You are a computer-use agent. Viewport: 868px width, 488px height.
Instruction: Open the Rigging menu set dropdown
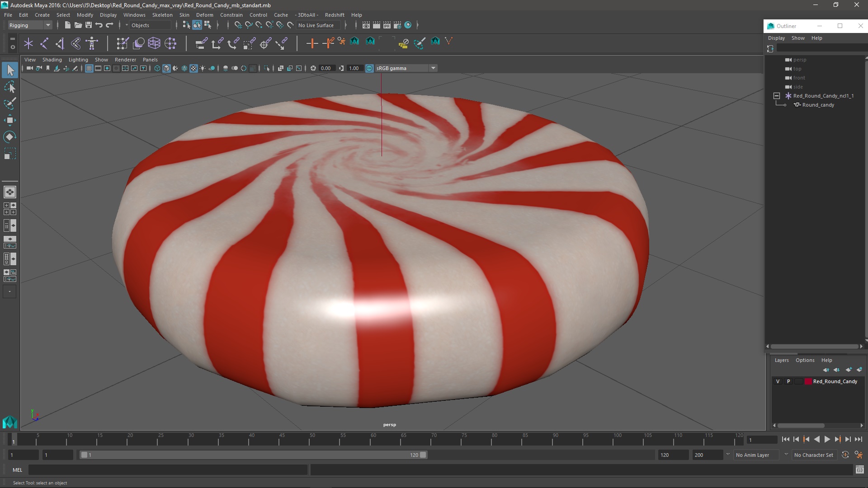pyautogui.click(x=30, y=25)
